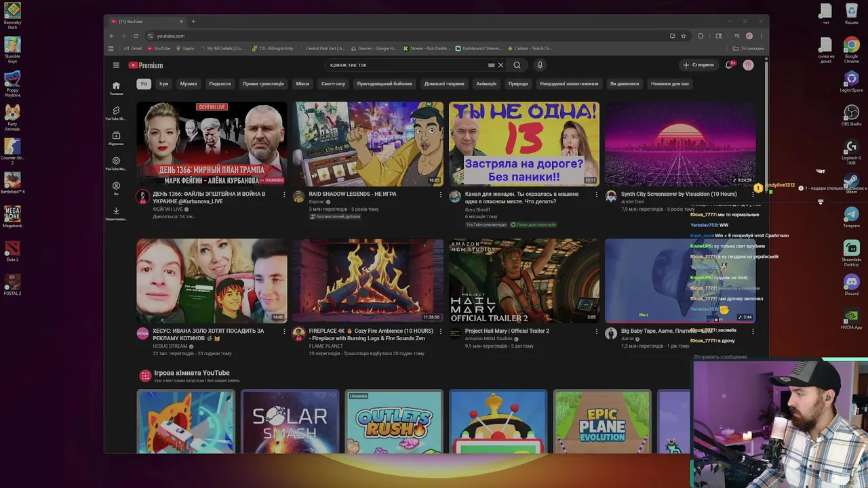Launch Megabonk desktop shortcut

click(x=12, y=217)
